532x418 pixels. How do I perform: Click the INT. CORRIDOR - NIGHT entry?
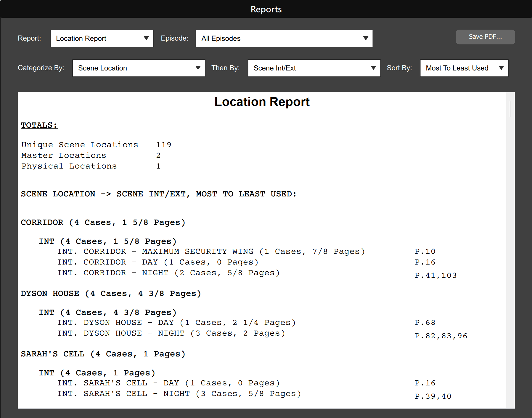coord(168,273)
